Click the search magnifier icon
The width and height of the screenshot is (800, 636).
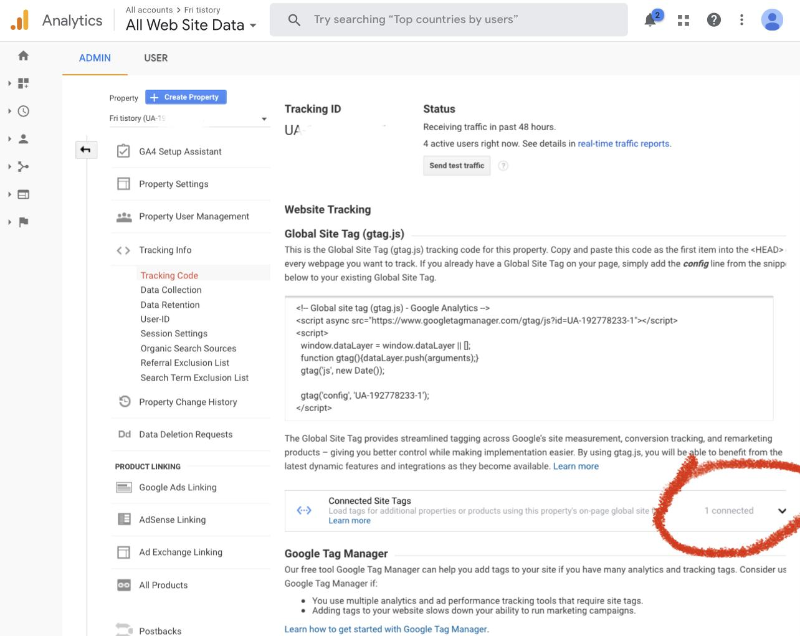[294, 20]
